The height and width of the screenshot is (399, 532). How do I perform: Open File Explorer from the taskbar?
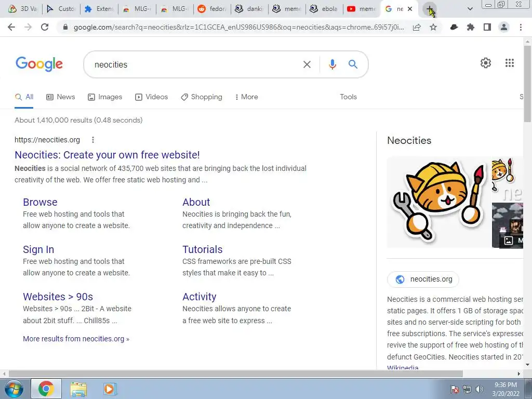(78, 389)
